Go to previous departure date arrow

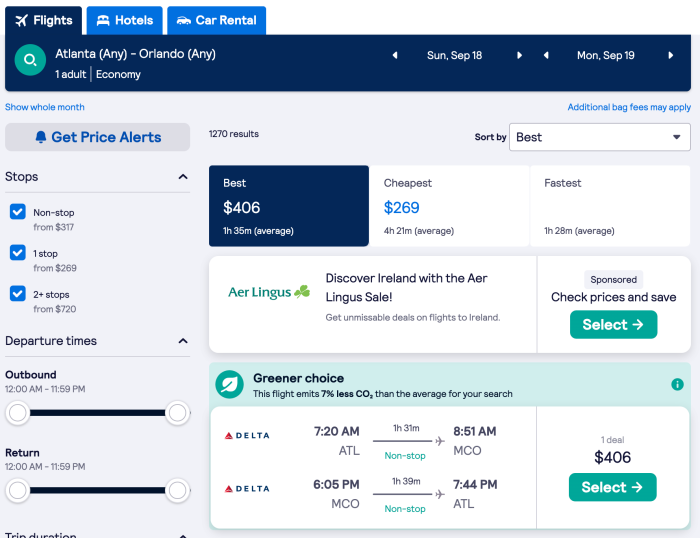tap(395, 56)
